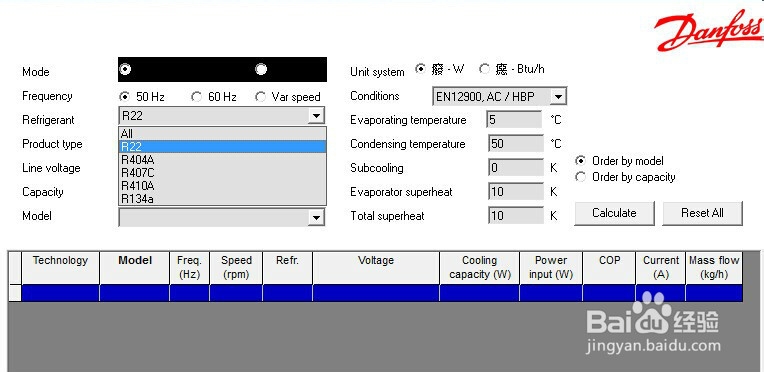Edit the Evaporating temperature field
Screen dimensions: 764x372
(x=515, y=119)
